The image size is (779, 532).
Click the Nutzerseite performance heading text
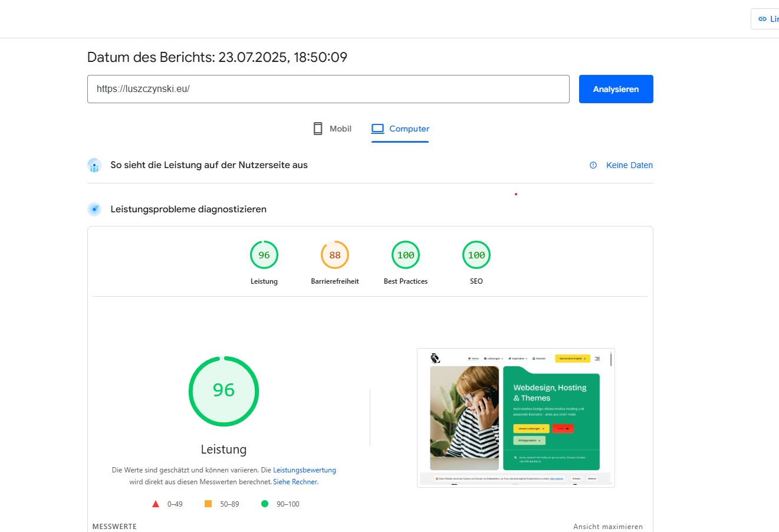tap(209, 165)
